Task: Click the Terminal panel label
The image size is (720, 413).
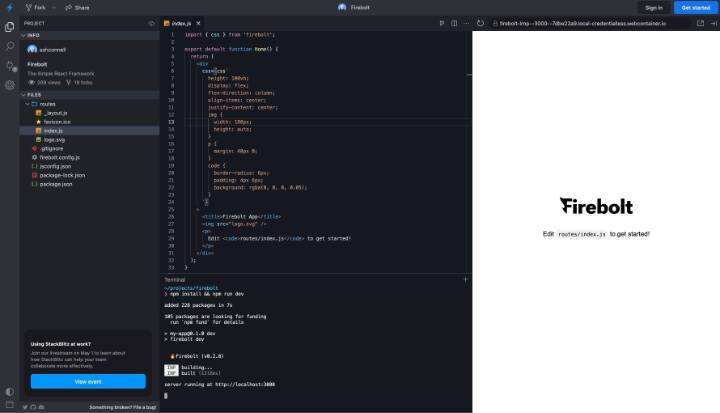Action: pyautogui.click(x=175, y=280)
